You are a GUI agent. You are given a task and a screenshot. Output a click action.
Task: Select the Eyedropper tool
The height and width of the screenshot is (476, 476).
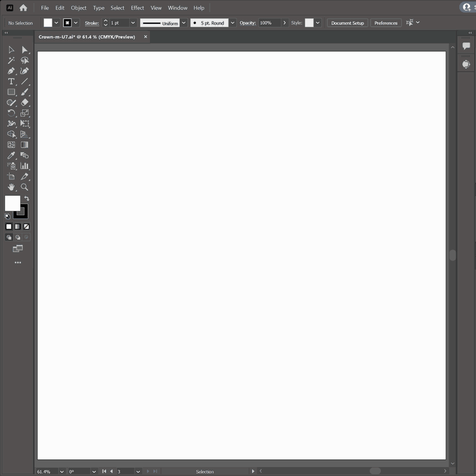point(11,155)
